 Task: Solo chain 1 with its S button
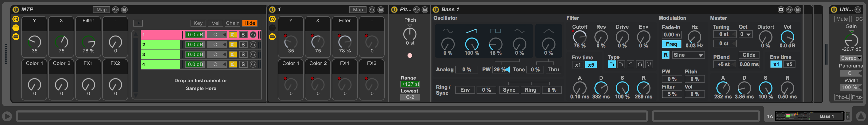(243, 34)
